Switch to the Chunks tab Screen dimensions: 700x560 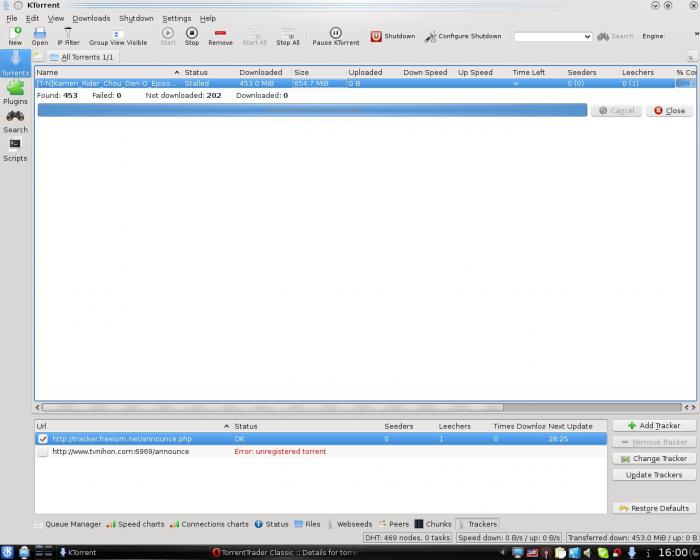433,524
